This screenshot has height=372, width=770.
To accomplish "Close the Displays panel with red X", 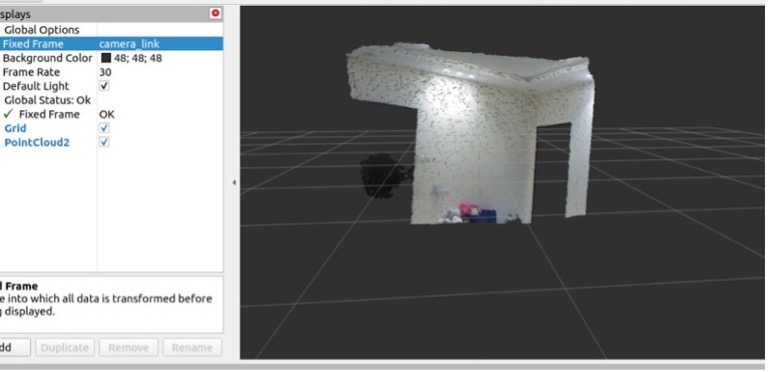I will pyautogui.click(x=215, y=13).
